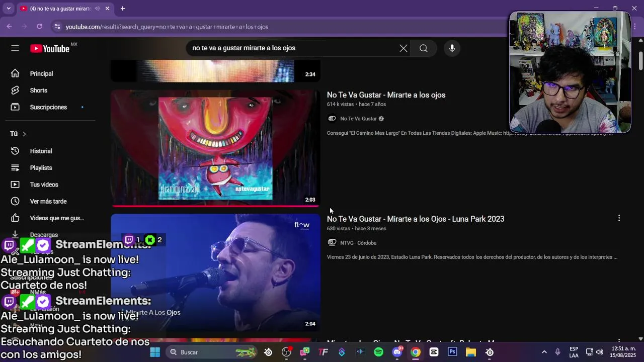The height and width of the screenshot is (362, 644).
Task: Visit the NTVG - Córdoba channel
Action: pos(358,243)
